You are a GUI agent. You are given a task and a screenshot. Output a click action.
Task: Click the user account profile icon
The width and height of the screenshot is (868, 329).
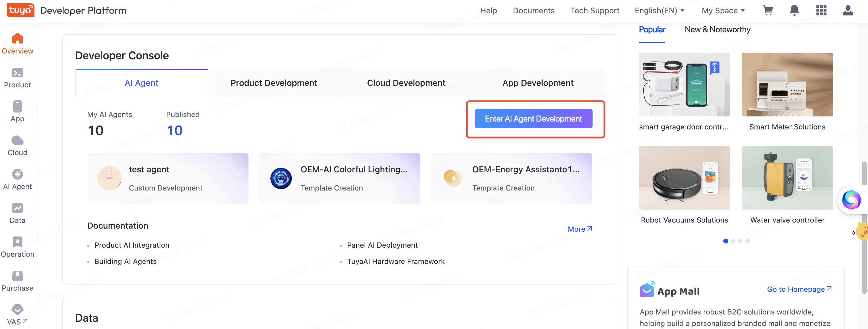[847, 11]
